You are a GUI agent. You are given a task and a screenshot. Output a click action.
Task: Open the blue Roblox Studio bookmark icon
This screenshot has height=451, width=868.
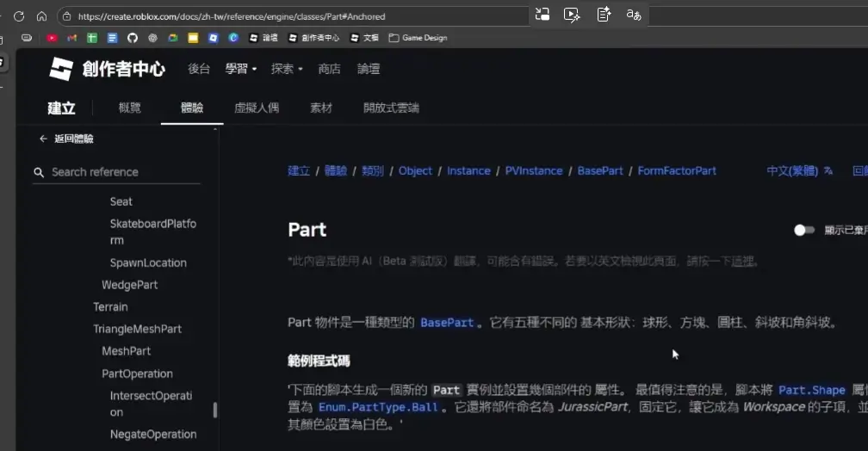(x=214, y=38)
